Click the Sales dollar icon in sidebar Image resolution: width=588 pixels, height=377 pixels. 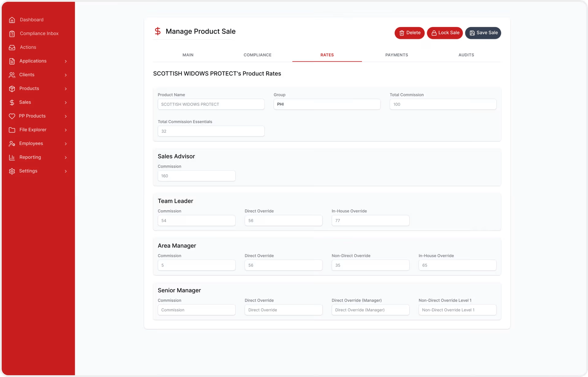[12, 103]
